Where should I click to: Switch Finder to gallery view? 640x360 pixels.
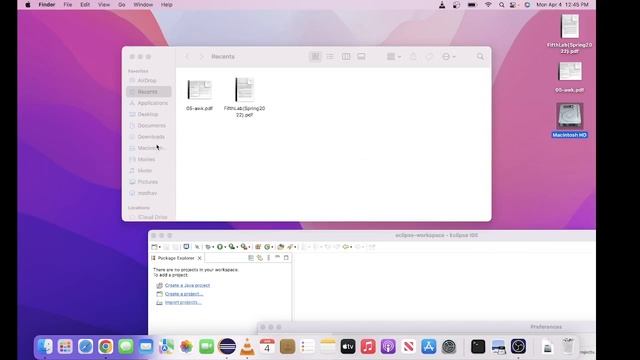[x=361, y=57]
